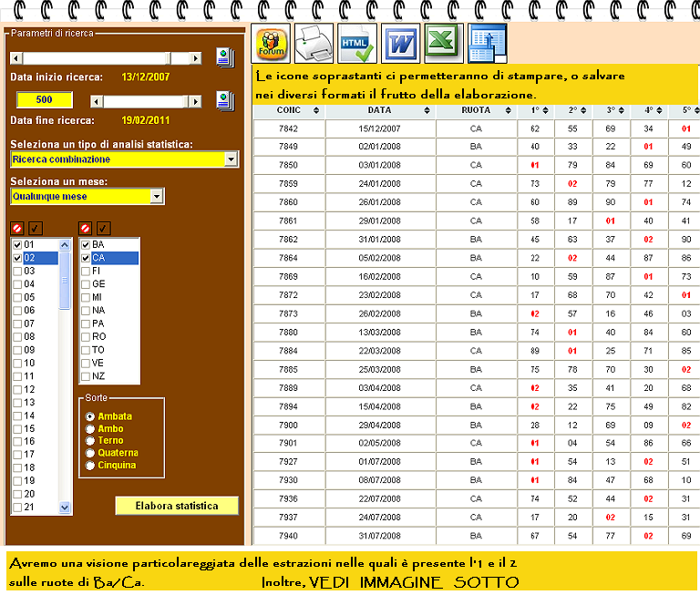Click right arrow of start date slider
This screenshot has height=595, width=700.
(198, 58)
